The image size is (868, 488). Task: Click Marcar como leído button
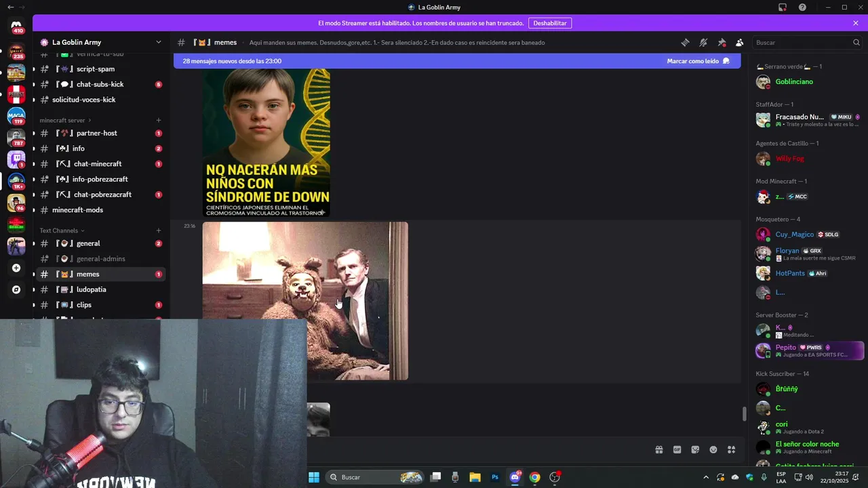[698, 61]
